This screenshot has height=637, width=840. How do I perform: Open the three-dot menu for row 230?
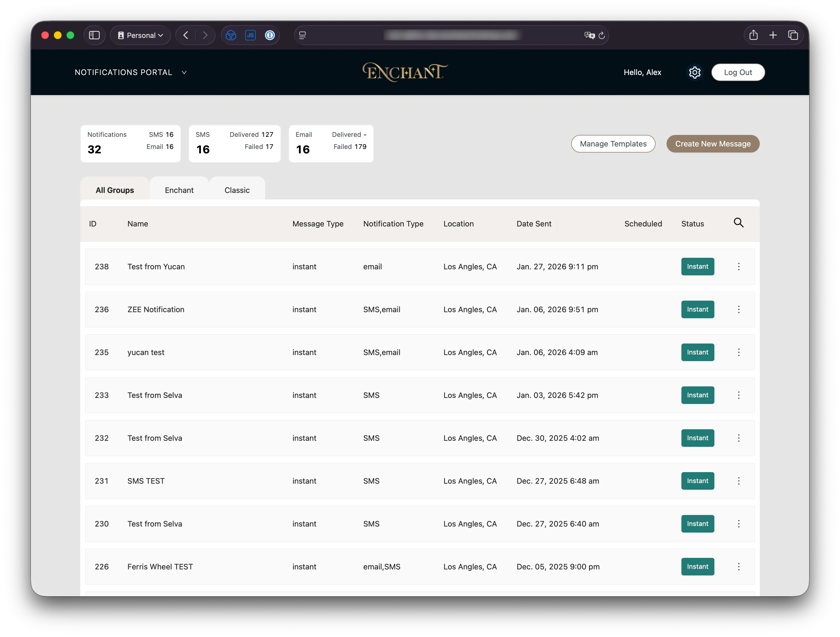coord(738,524)
